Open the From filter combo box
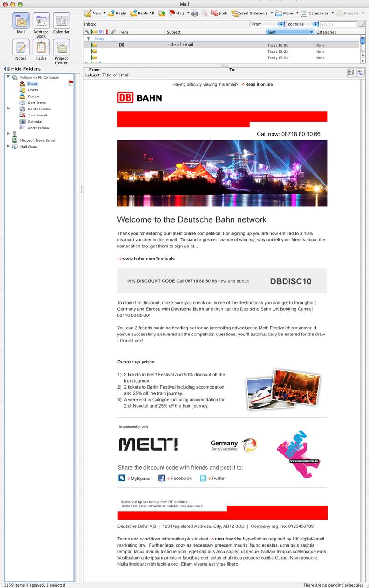 pyautogui.click(x=267, y=24)
